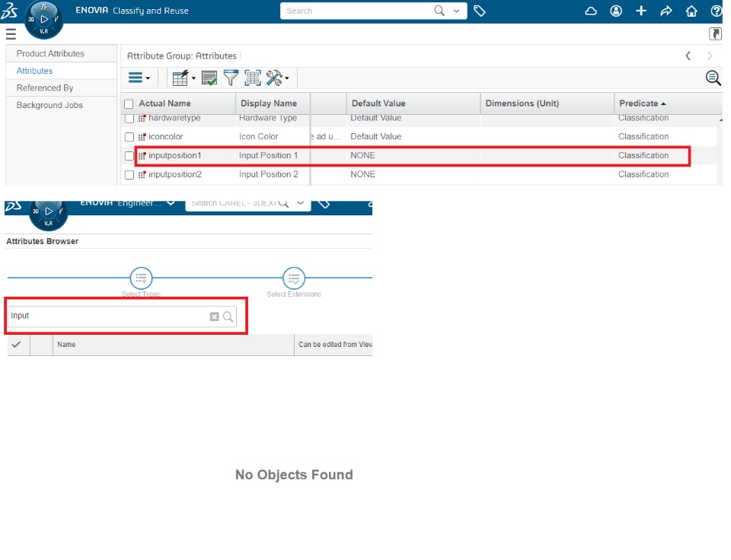Click the 3DEXPERIENCE compass play button
Image resolution: width=731 pixels, height=560 pixels.
click(x=44, y=19)
